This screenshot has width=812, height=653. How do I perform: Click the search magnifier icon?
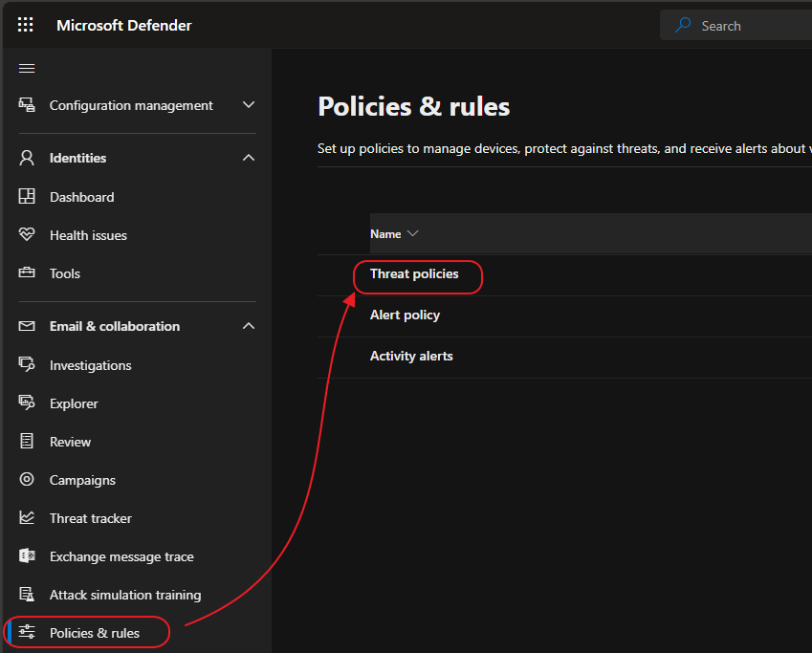[683, 25]
